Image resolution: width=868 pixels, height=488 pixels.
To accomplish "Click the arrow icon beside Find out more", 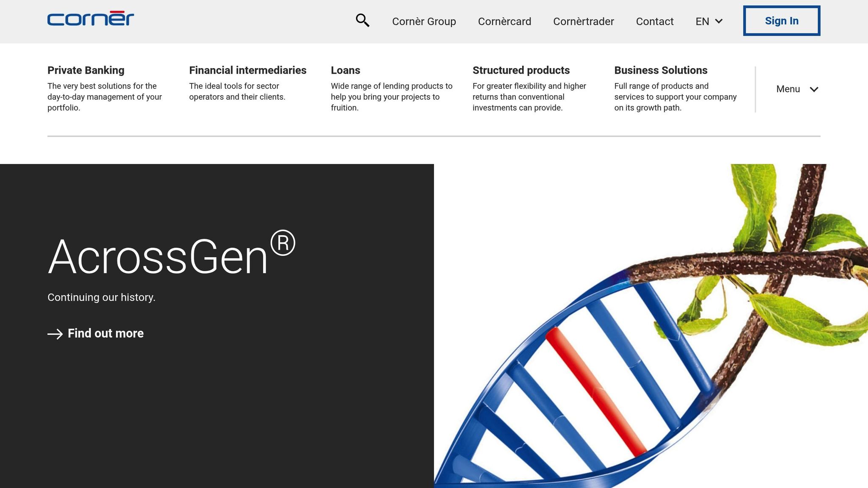I will pos(55,334).
